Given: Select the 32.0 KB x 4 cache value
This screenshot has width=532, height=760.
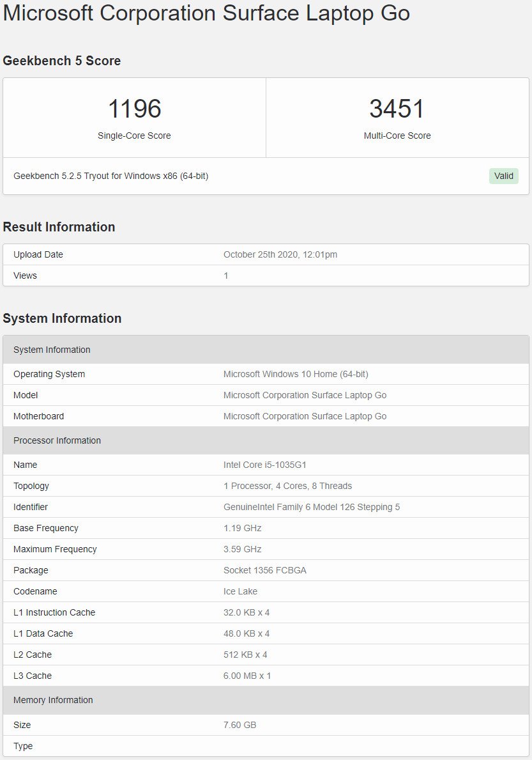Looking at the screenshot, I should point(247,612).
